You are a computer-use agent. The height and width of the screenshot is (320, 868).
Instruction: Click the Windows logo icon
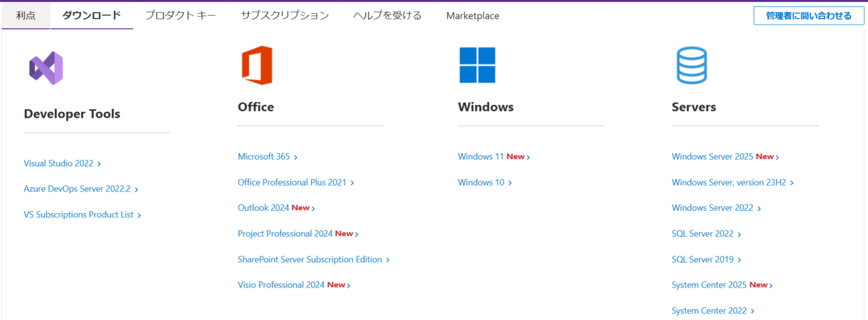tap(477, 65)
